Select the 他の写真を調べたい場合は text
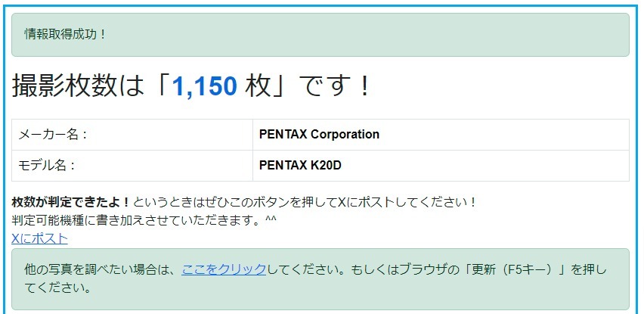 (97, 269)
